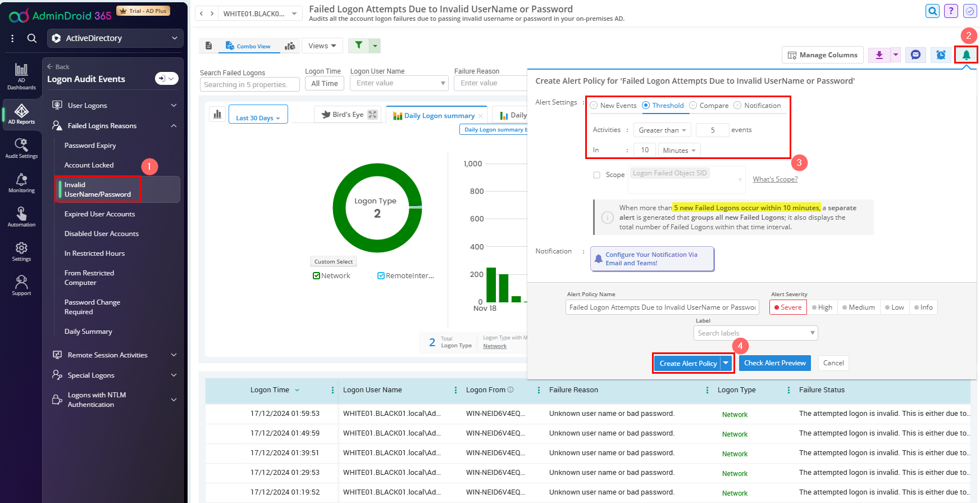Screen dimensions: 980x503
Task: Open Audit Settings in sidebar
Action: point(21,148)
